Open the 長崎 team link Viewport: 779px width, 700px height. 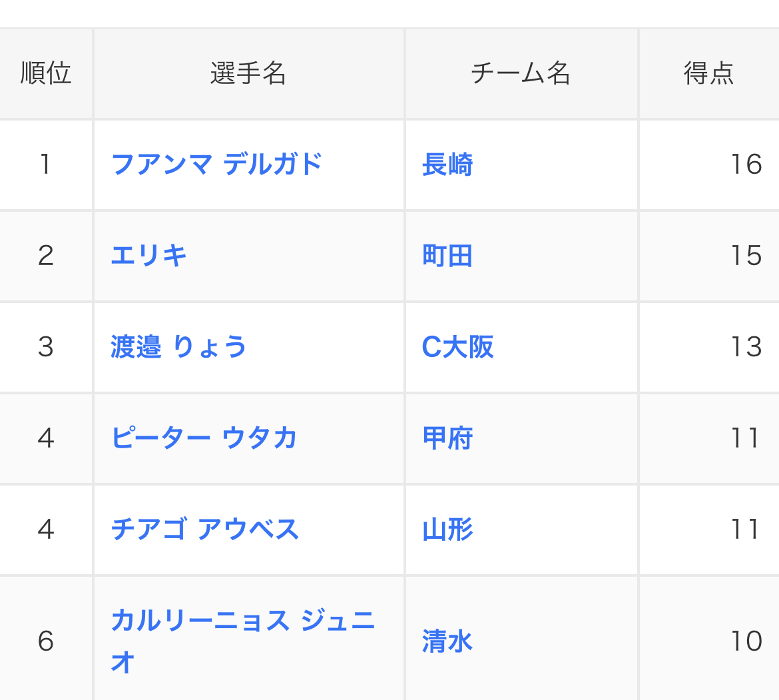tap(447, 165)
